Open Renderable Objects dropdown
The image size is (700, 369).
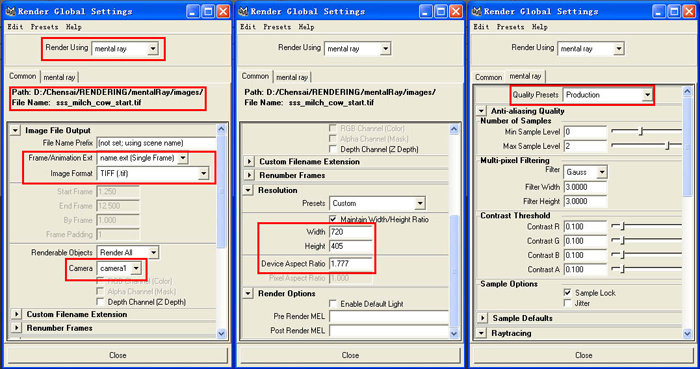click(x=128, y=253)
